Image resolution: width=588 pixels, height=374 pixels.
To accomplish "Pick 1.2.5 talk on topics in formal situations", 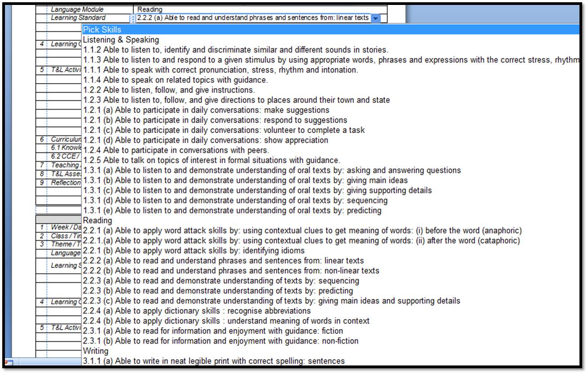I will pyautogui.click(x=212, y=160).
